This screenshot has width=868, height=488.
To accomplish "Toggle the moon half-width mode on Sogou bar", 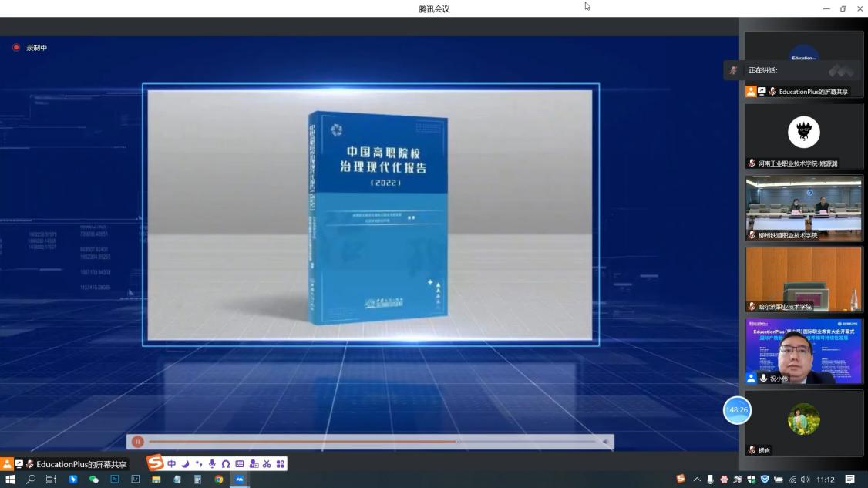I will pyautogui.click(x=185, y=464).
